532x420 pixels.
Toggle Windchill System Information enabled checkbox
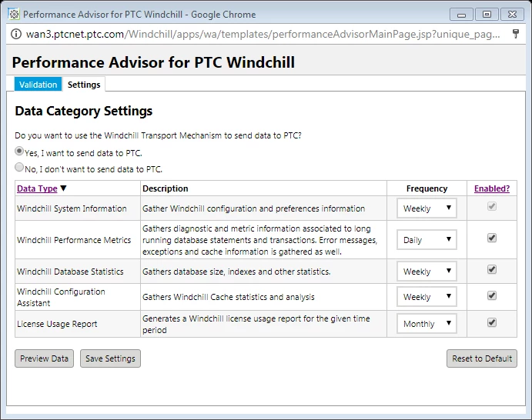492,206
